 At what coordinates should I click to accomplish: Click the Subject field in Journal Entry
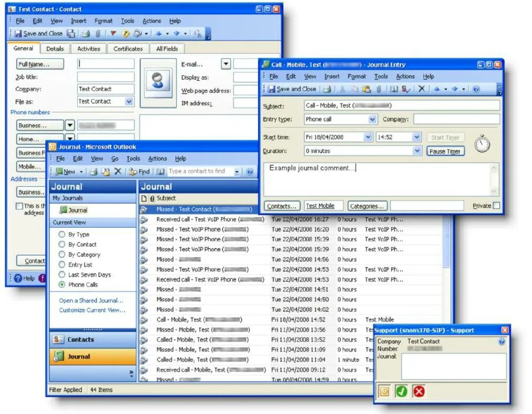[x=401, y=105]
